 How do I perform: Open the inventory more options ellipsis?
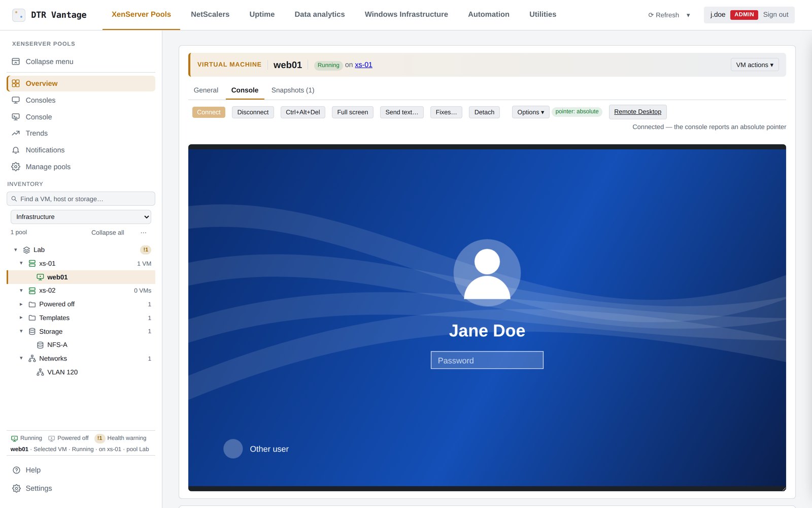pos(144,233)
